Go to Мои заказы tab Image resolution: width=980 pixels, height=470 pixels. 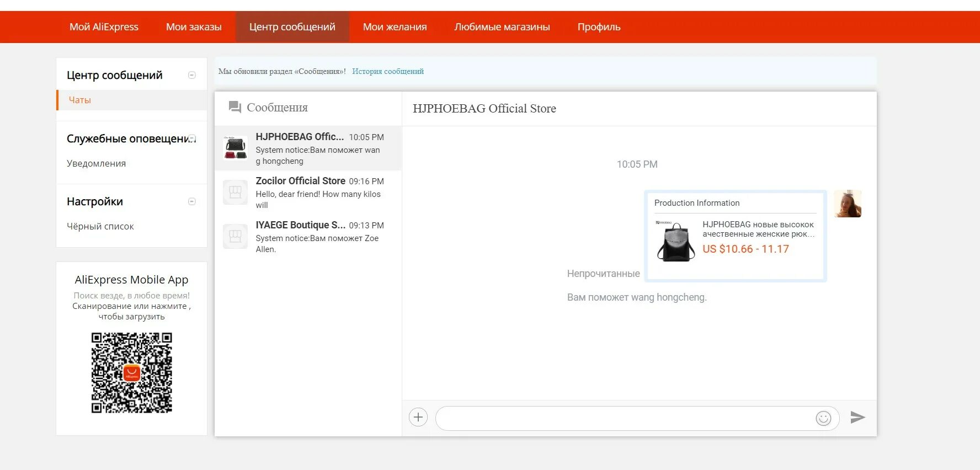click(x=194, y=27)
